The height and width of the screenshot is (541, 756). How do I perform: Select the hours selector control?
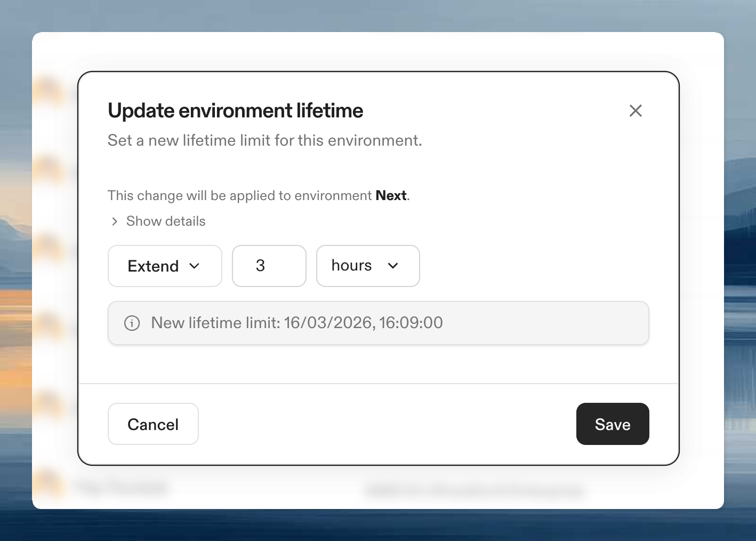coord(368,266)
